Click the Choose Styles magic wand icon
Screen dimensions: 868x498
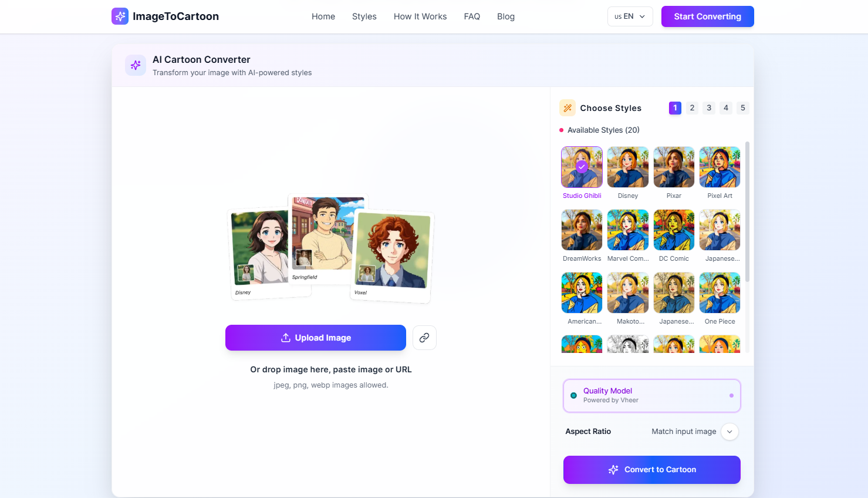(x=568, y=108)
